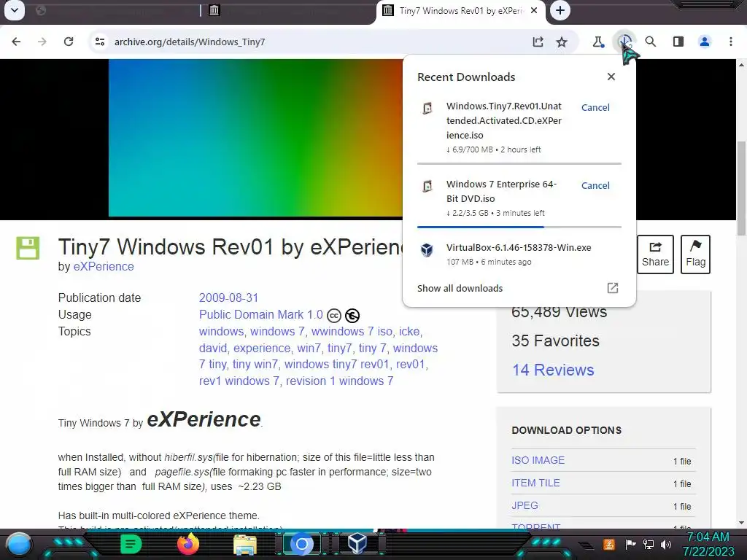
Task: Open VirtualBox from taskbar
Action: (357, 542)
